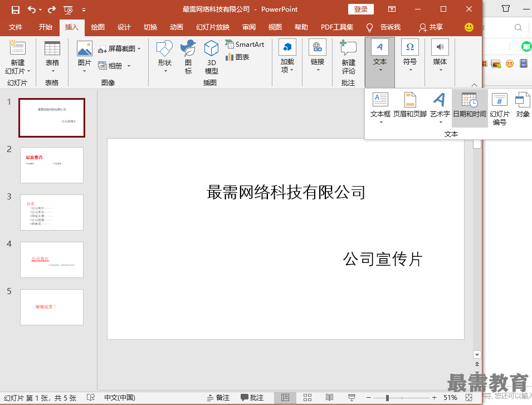Zoom in with the plus button

point(434,398)
